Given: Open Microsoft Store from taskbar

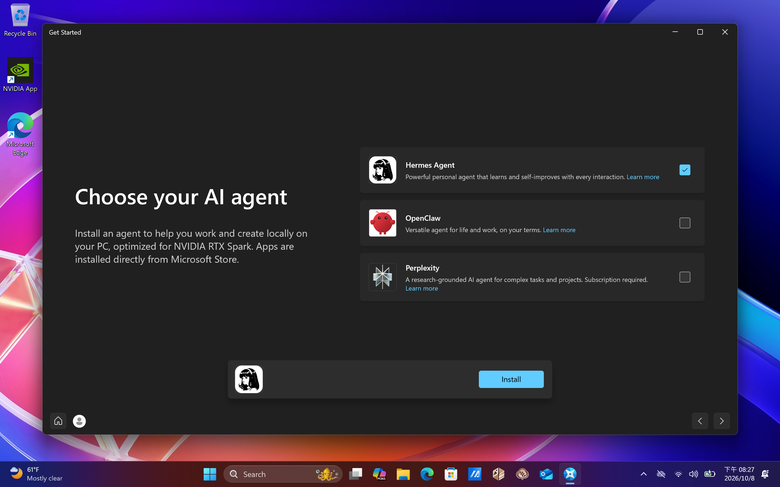Looking at the screenshot, I should [x=451, y=474].
